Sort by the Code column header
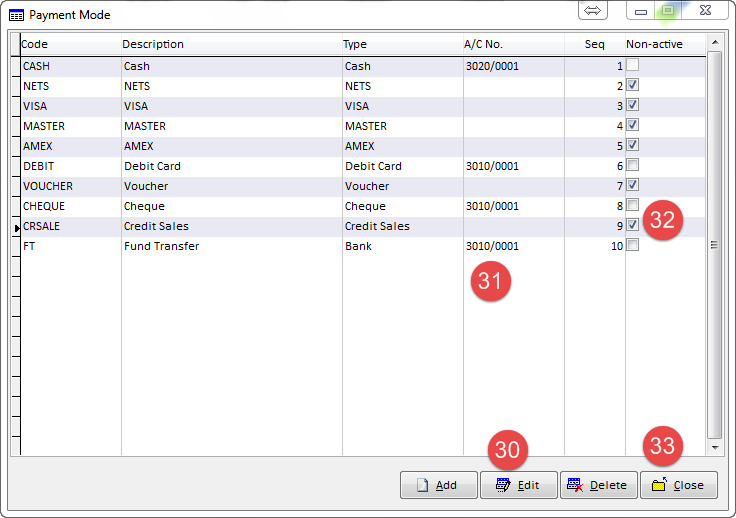The width and height of the screenshot is (736, 518). (71, 44)
